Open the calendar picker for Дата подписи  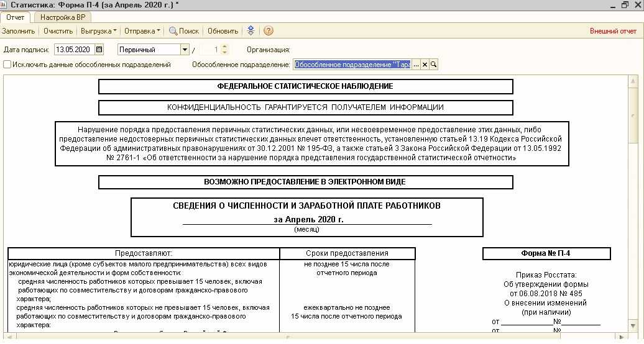click(x=99, y=50)
